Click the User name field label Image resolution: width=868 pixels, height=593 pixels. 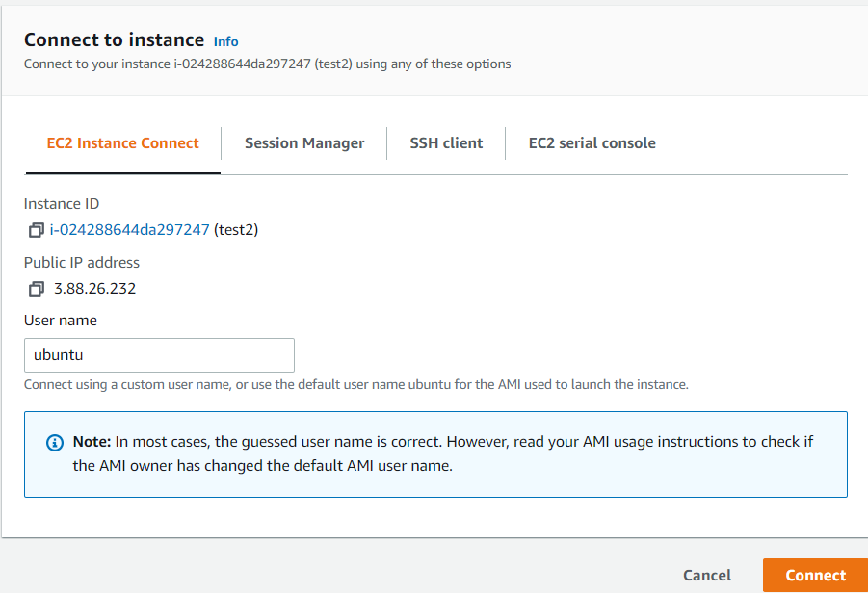(x=61, y=321)
